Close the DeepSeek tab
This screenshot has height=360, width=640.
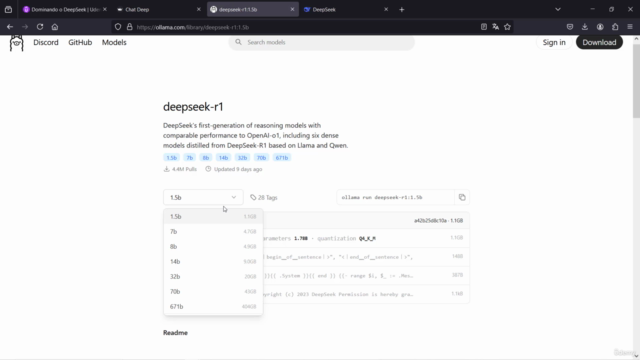coord(386,9)
